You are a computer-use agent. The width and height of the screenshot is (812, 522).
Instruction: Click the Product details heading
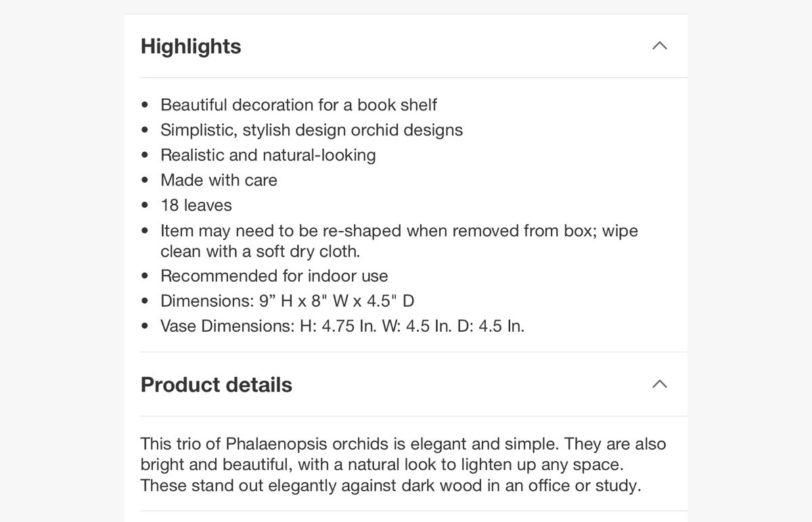click(x=217, y=385)
